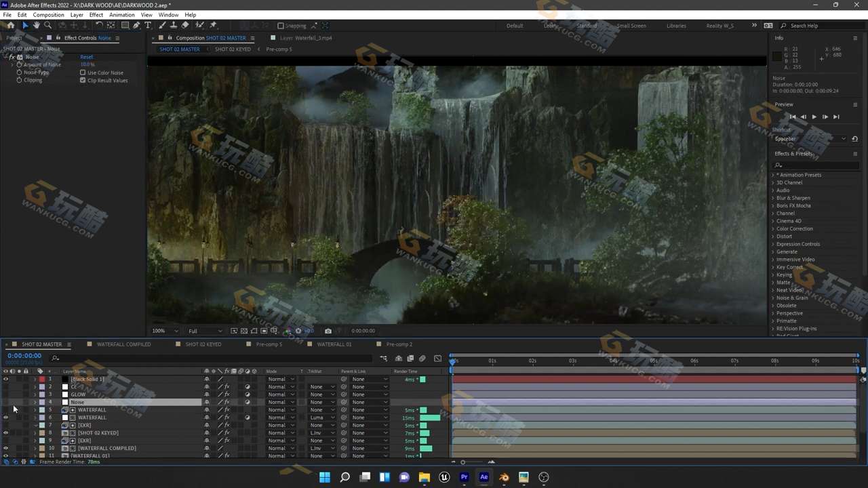
Task: Toggle visibility eye of layer 6 WATERFALL
Action: point(6,418)
